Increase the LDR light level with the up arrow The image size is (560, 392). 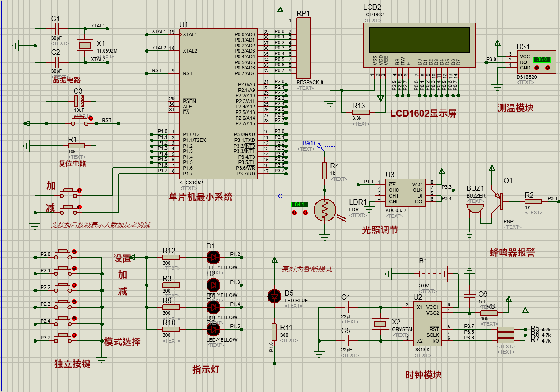click(305, 213)
